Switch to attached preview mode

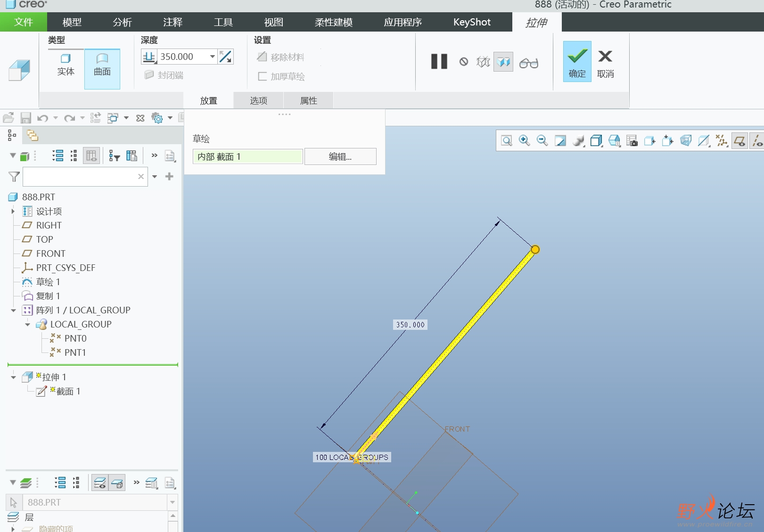(503, 62)
